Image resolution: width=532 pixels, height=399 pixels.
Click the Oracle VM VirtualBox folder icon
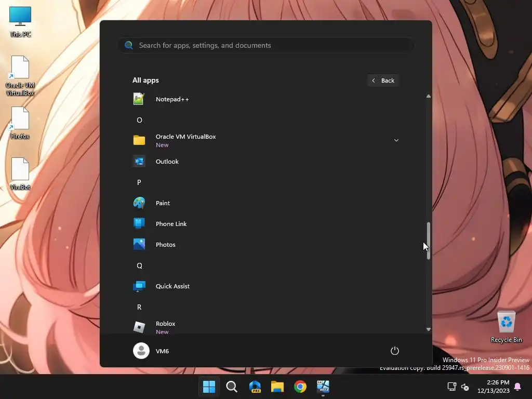(x=139, y=140)
